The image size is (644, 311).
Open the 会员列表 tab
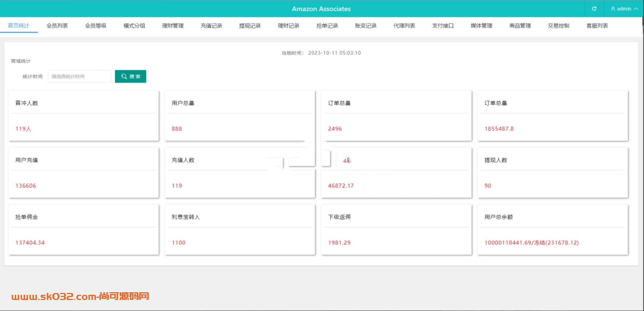click(57, 26)
